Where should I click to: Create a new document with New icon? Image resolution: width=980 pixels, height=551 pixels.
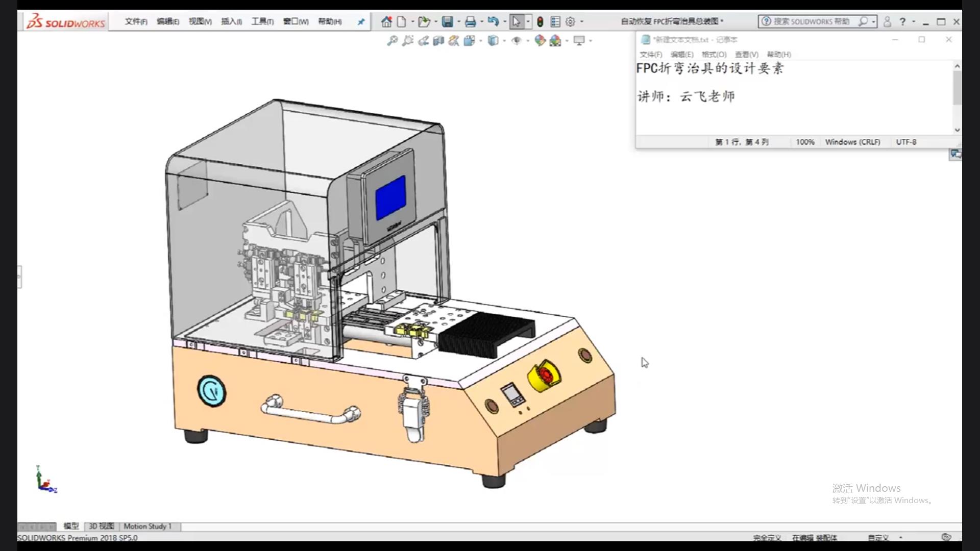(402, 21)
